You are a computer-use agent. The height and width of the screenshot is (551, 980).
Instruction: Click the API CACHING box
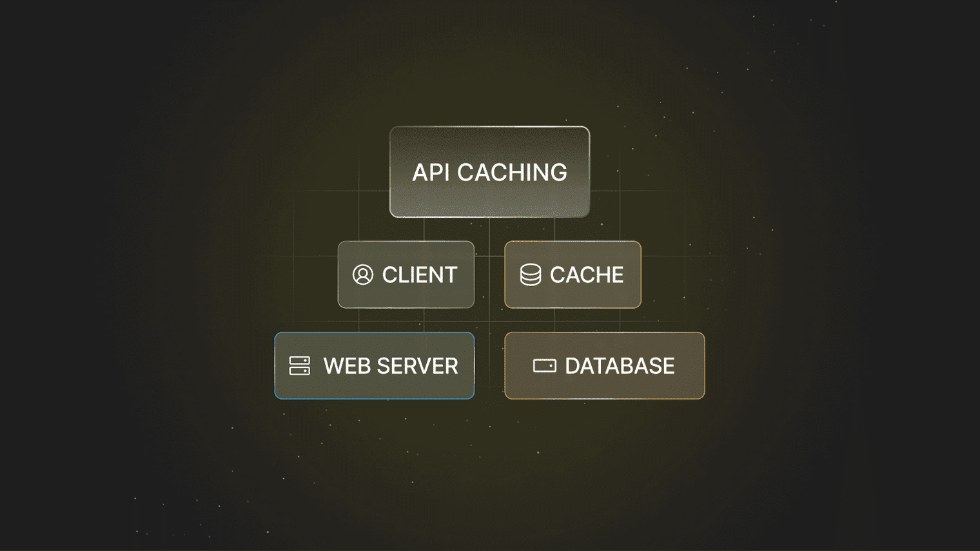(x=489, y=172)
